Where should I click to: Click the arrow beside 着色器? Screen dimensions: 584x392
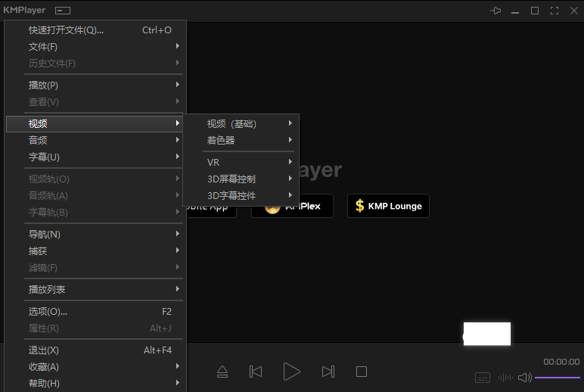(290, 140)
